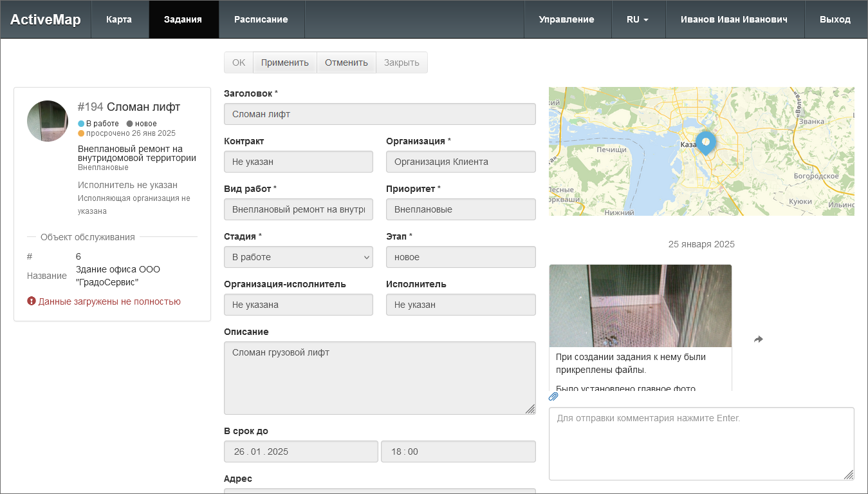
Task: Expand the RU language menu
Action: 637,19
